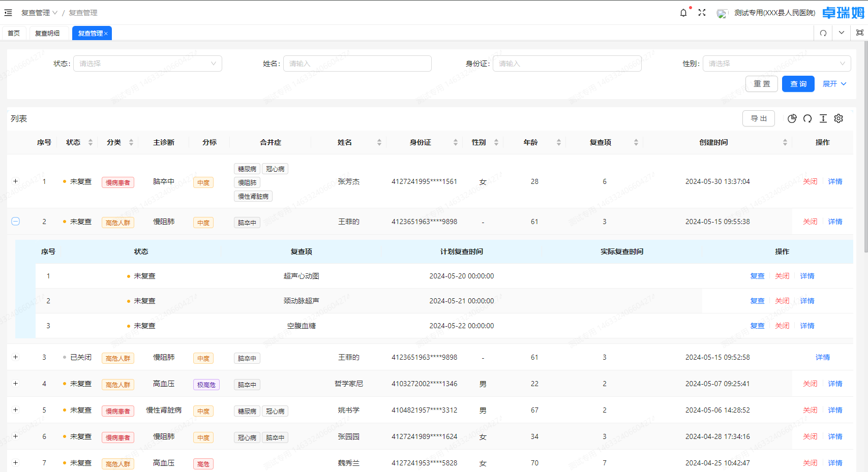Click the 慢病患者 tag for 姚书学
The image size is (868, 472).
117,411
